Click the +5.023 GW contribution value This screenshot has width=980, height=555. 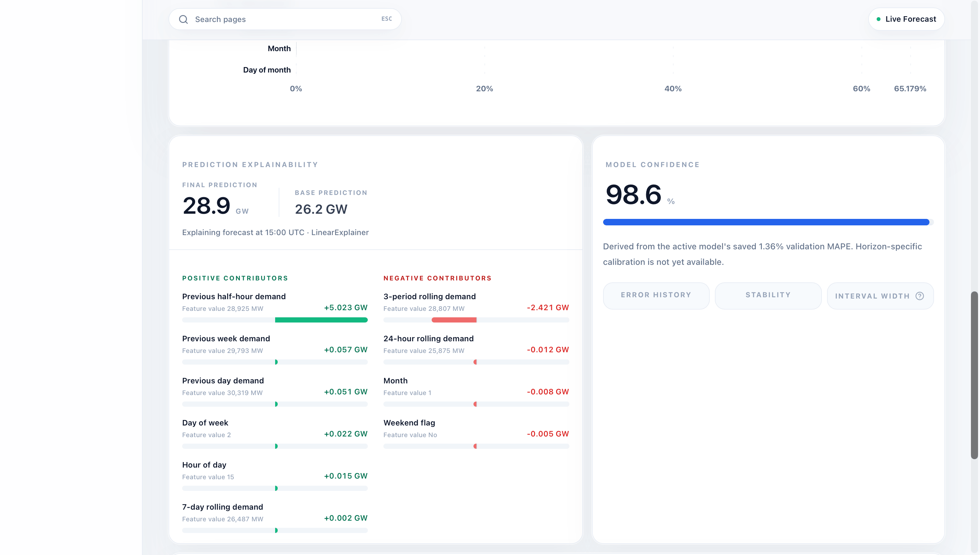[x=345, y=308]
